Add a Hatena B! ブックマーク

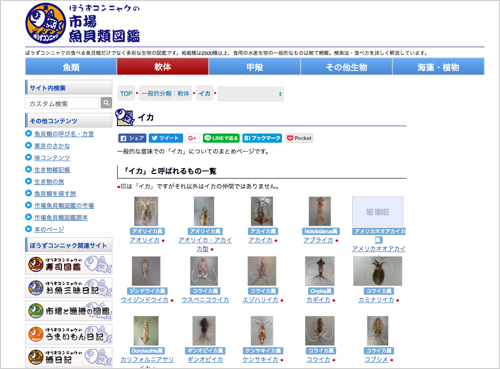pos(262,138)
